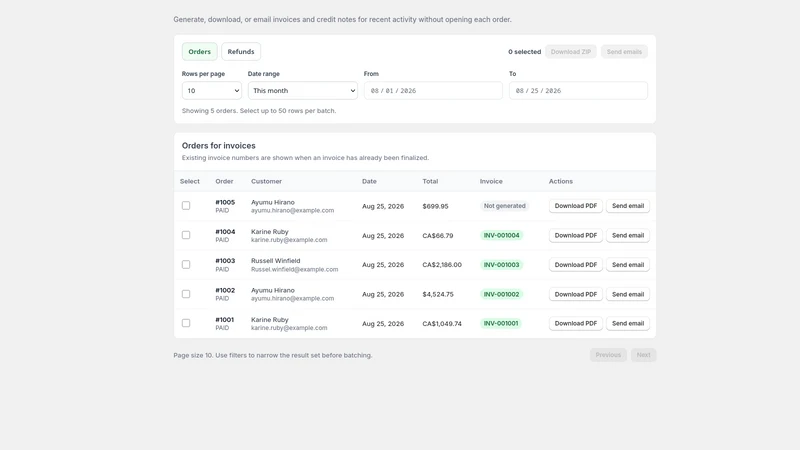Download PDF for order #1005
The image size is (800, 450).
click(576, 206)
